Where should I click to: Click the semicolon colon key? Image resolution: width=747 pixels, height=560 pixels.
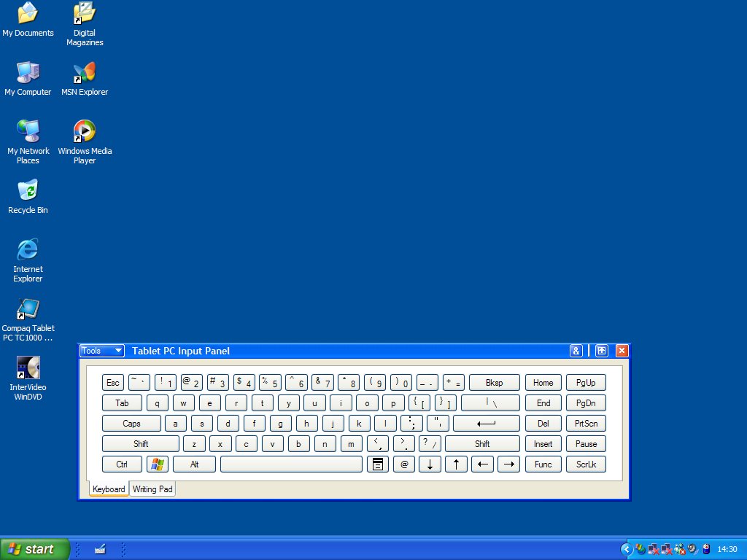[x=411, y=424]
